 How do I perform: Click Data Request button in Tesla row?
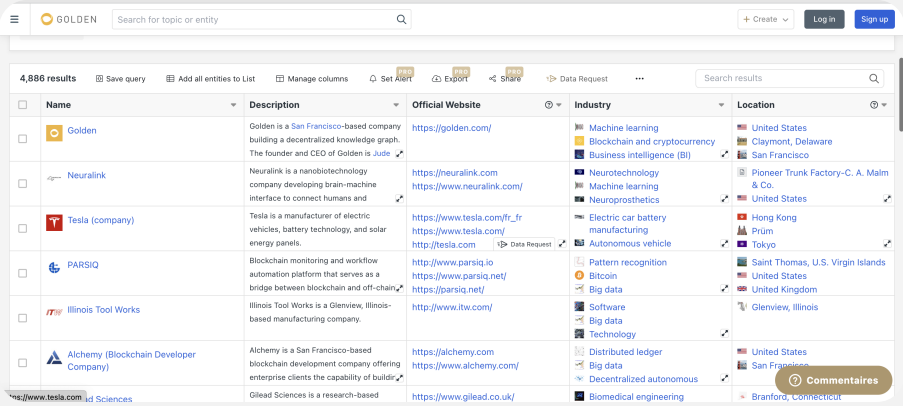(523, 244)
